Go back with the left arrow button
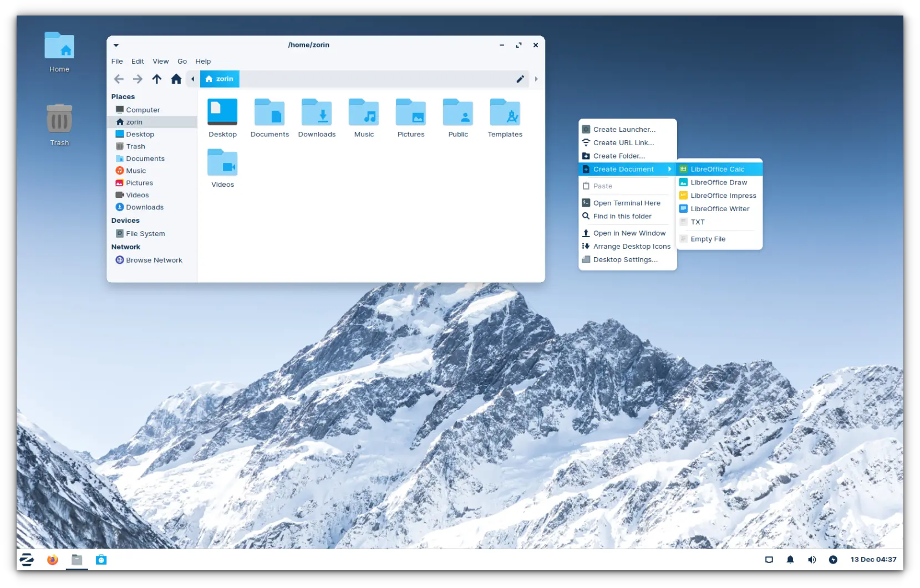 pyautogui.click(x=119, y=79)
